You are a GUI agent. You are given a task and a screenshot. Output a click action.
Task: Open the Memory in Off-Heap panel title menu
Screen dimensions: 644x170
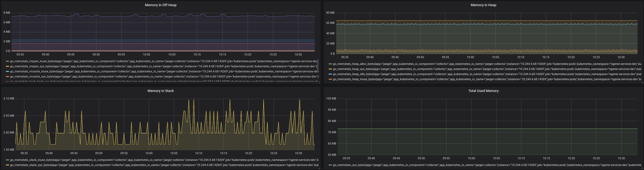161,5
